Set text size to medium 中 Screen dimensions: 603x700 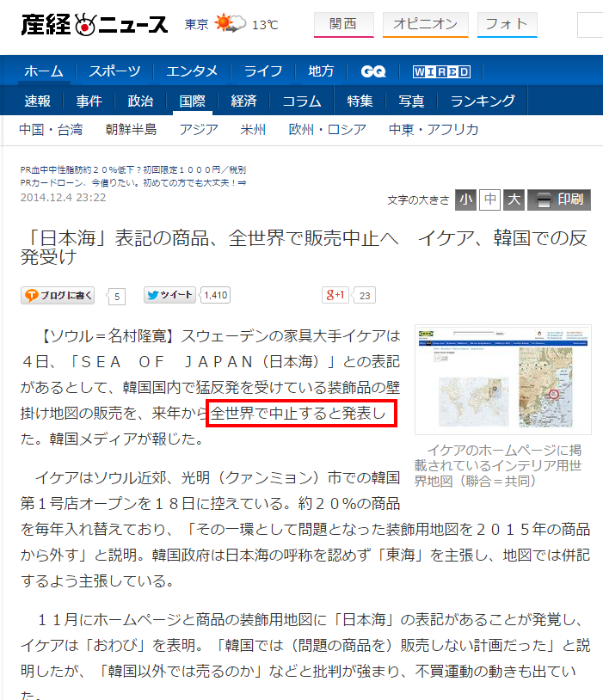pyautogui.click(x=489, y=200)
